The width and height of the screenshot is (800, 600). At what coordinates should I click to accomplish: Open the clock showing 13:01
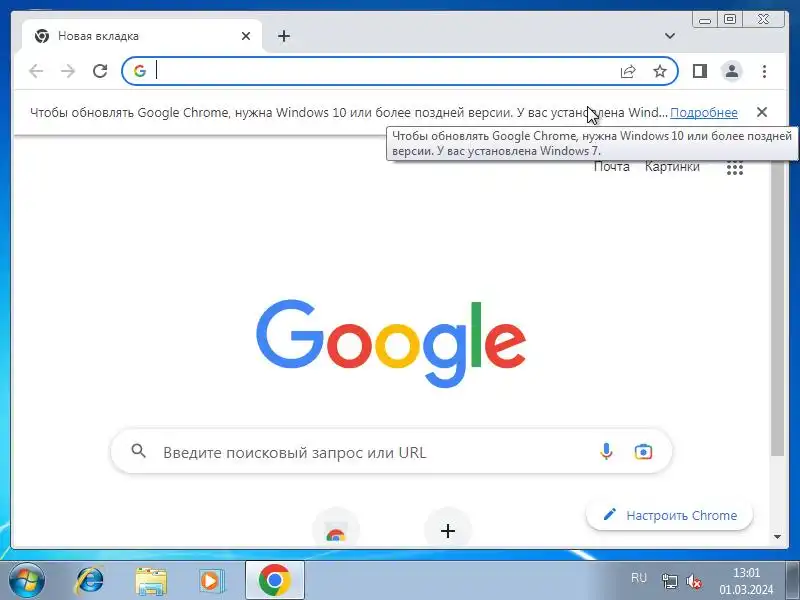click(x=746, y=581)
